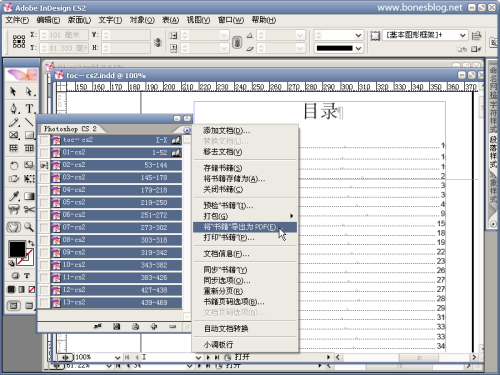500x375 pixels.
Task: Toggle style source box for toc-cs2
Action: click(x=44, y=140)
